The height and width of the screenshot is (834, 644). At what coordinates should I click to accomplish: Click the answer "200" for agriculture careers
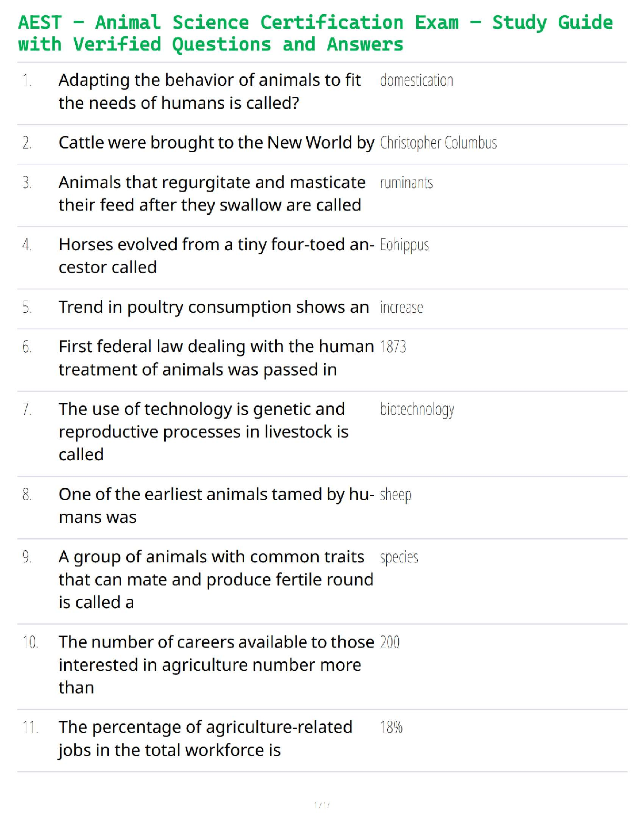390,642
